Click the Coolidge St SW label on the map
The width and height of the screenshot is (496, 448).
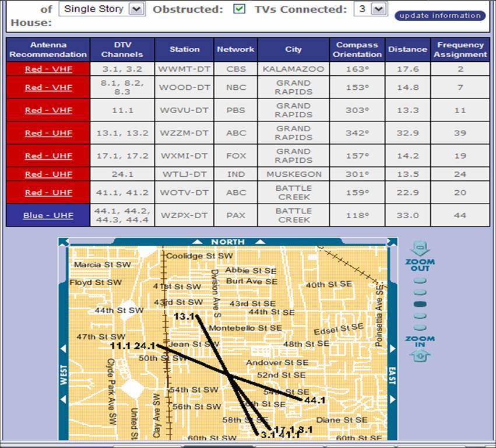(199, 256)
